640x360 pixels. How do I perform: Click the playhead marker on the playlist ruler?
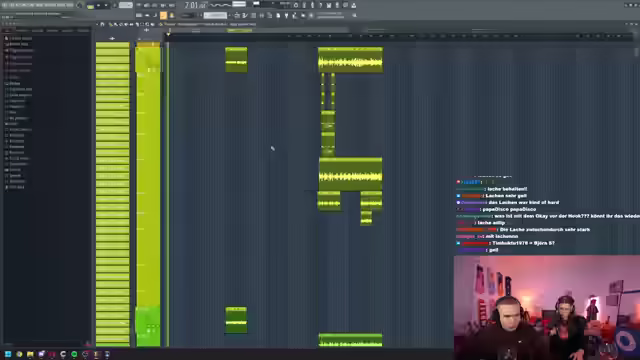(x=168, y=34)
